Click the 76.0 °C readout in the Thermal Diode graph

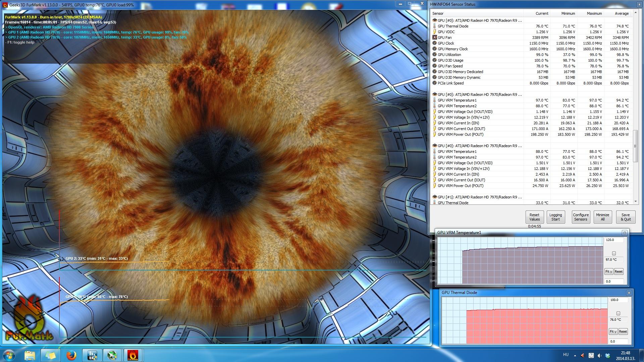point(618,320)
